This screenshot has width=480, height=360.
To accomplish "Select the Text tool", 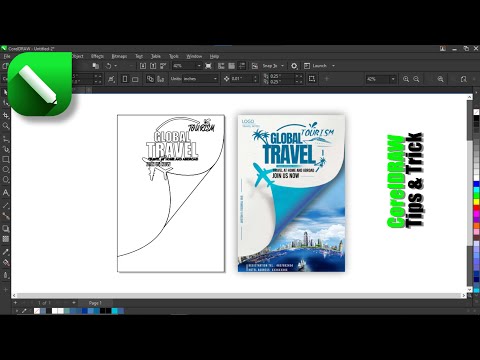I will pyautogui.click(x=6, y=193).
